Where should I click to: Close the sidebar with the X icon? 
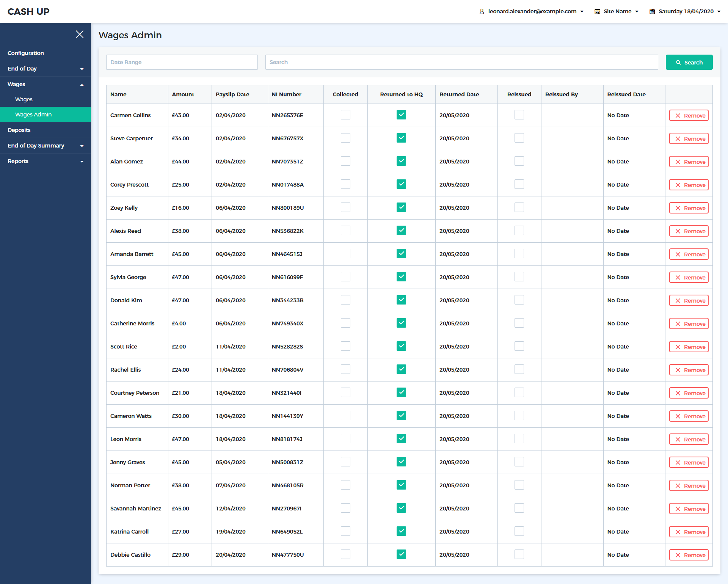coord(80,34)
